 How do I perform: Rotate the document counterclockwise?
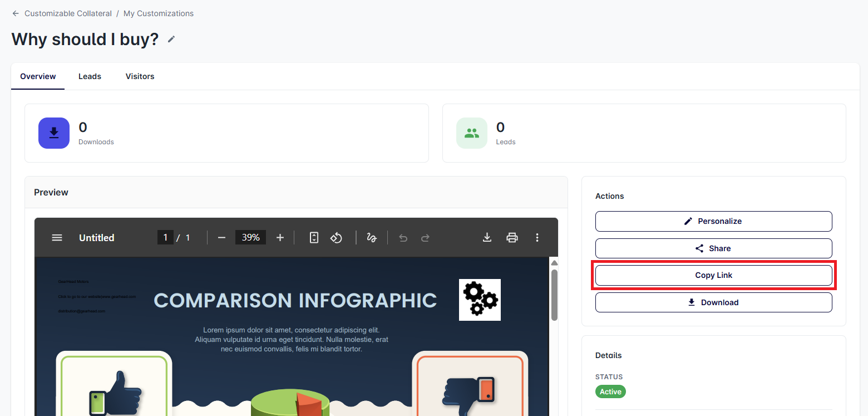coord(336,238)
